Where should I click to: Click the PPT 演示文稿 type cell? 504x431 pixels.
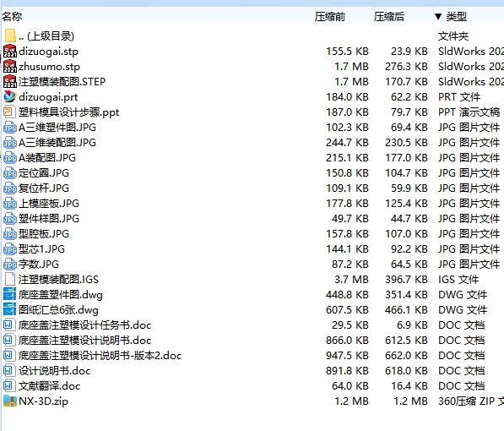click(x=469, y=112)
